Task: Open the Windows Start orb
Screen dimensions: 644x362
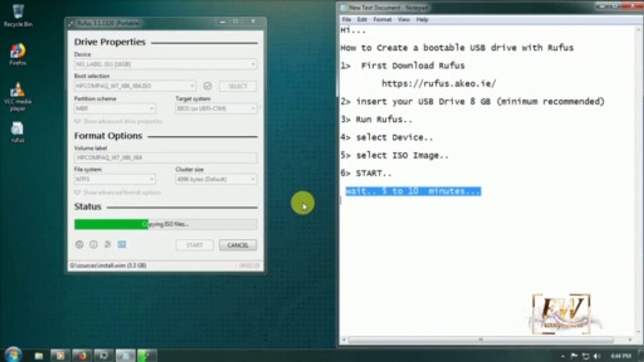Action: [x=13, y=354]
